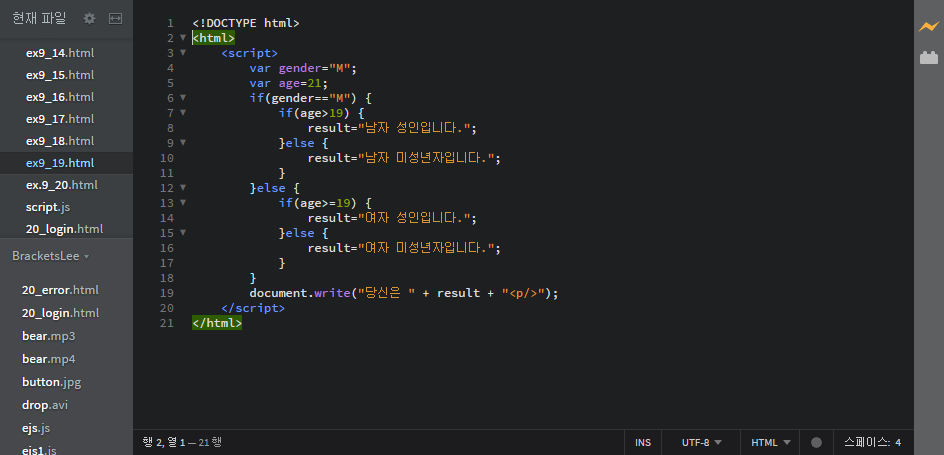
Task: Click line number 1 in the gutter
Action: point(170,23)
